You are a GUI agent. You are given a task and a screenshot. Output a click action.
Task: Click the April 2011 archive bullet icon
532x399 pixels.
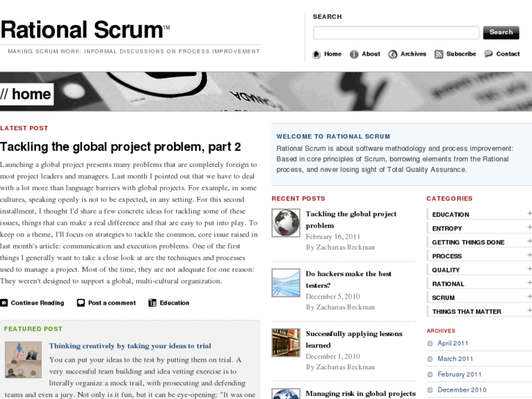(x=430, y=343)
